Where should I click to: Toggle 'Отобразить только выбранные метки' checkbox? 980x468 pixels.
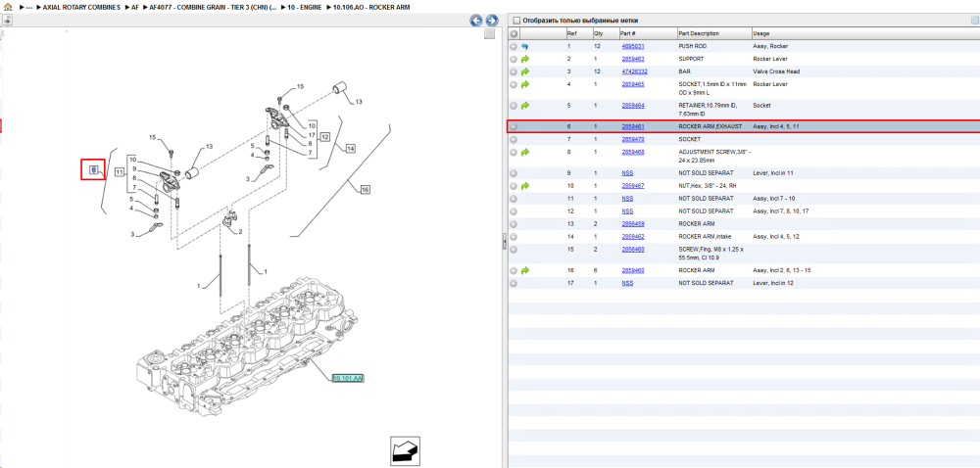516,21
